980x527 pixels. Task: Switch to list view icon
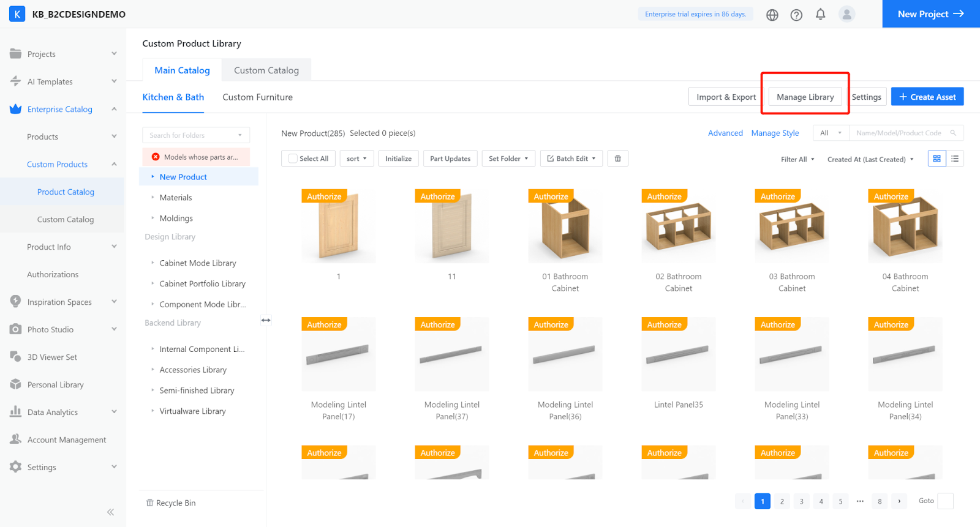pyautogui.click(x=955, y=159)
